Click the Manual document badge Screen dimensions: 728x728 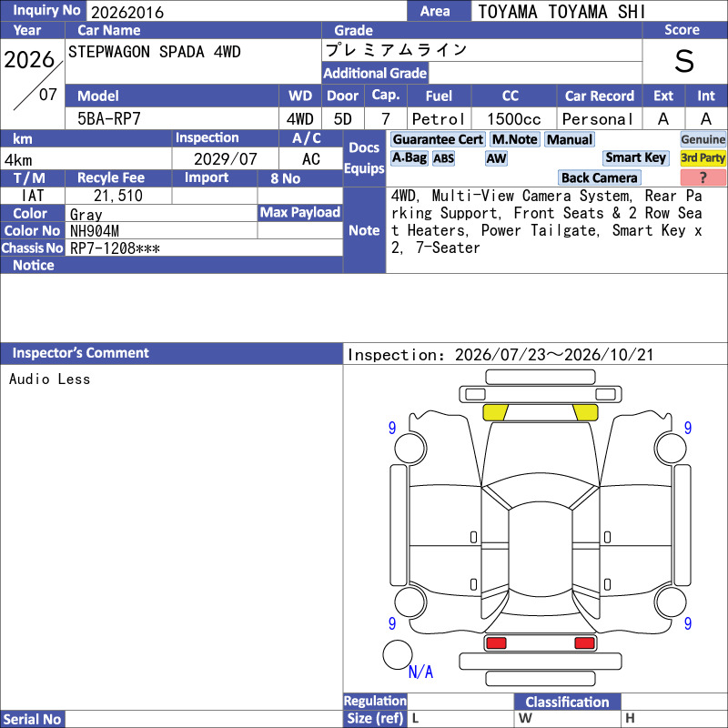(x=570, y=139)
